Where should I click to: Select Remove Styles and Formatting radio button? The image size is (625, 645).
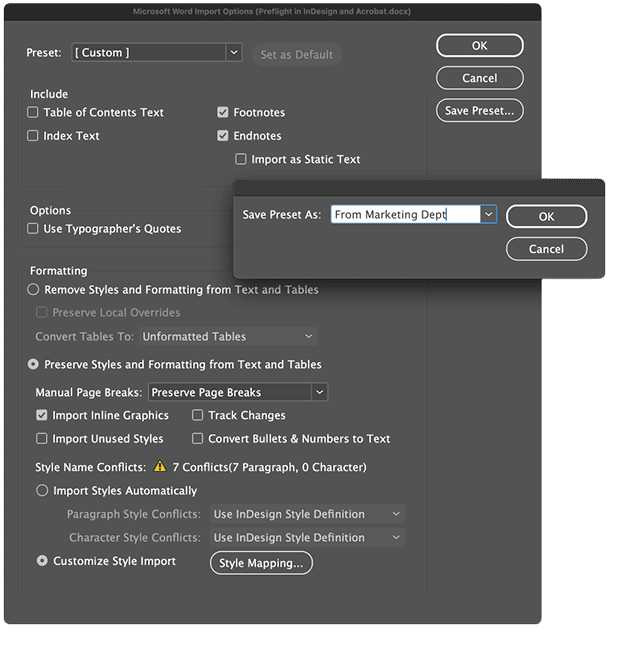pyautogui.click(x=34, y=290)
